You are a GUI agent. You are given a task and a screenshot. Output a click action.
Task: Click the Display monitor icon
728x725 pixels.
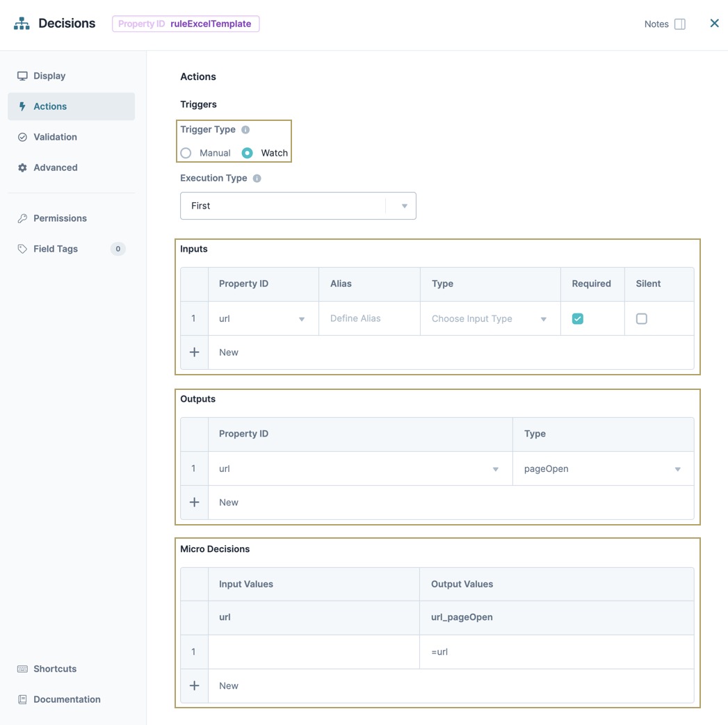(22, 76)
